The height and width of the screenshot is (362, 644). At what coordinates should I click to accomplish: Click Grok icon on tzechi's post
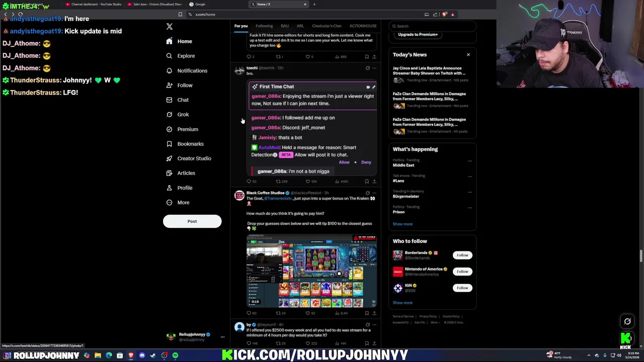[368, 68]
